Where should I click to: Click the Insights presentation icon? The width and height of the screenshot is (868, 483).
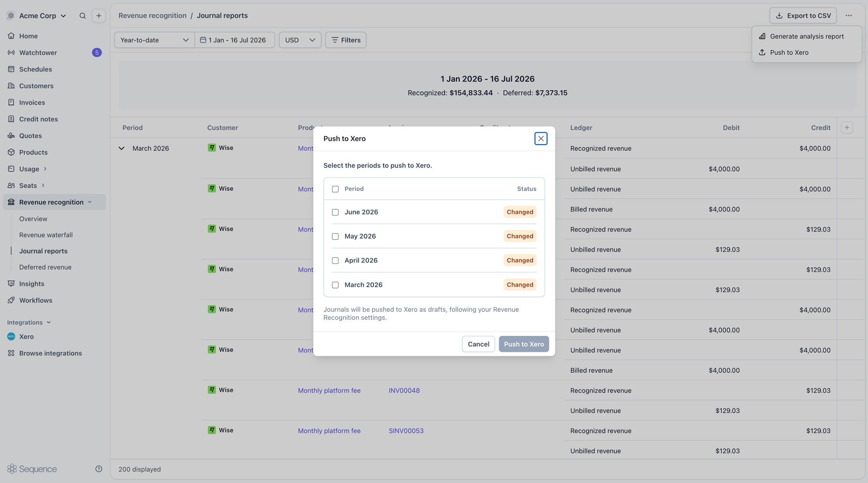click(11, 284)
